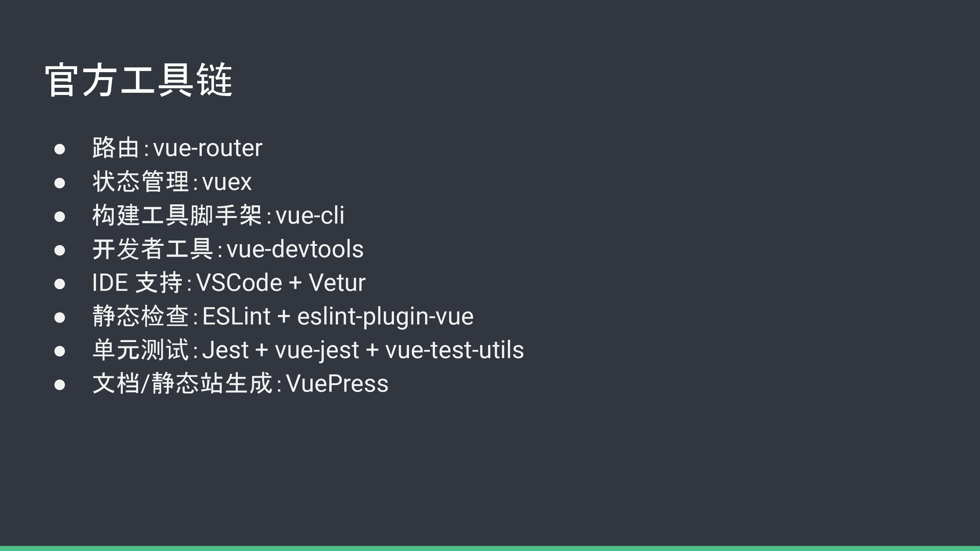Click the Vetur word
Screen dimensions: 980x551
click(x=337, y=283)
